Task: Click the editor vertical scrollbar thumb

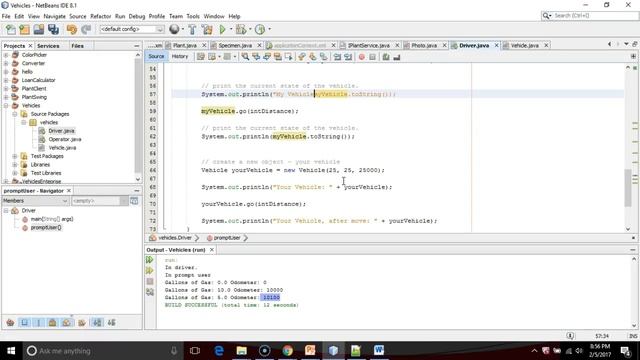Action: point(628,188)
